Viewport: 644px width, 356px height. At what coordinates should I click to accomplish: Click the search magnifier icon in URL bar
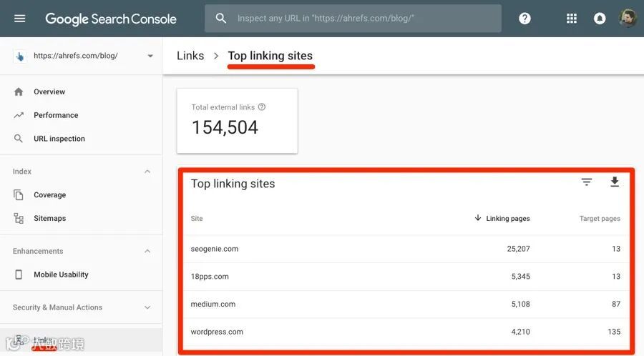click(221, 18)
